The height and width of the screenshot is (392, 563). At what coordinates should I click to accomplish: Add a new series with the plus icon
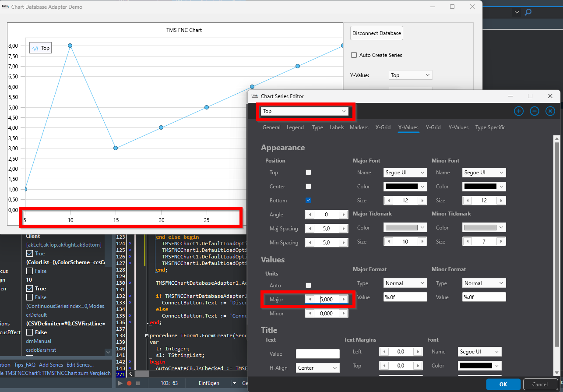coord(518,111)
